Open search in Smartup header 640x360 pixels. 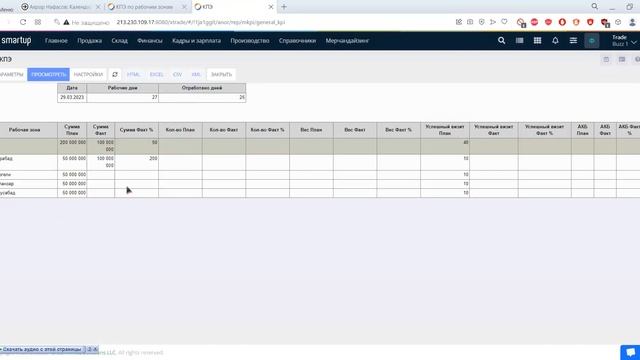[x=501, y=40]
